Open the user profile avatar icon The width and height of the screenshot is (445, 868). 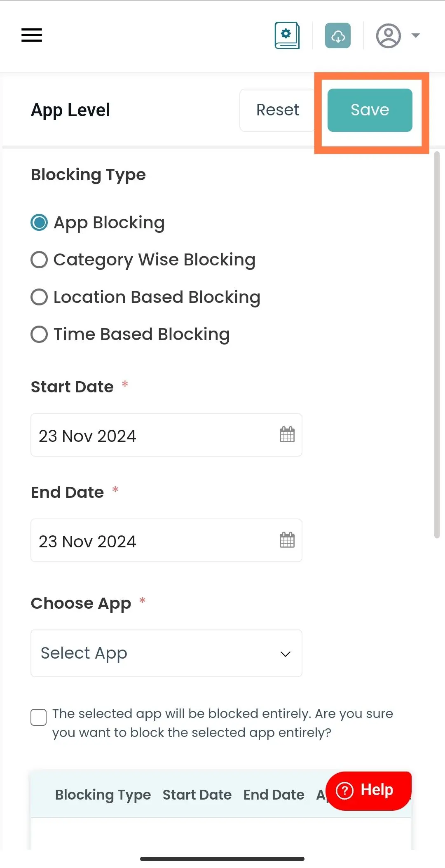[388, 36]
